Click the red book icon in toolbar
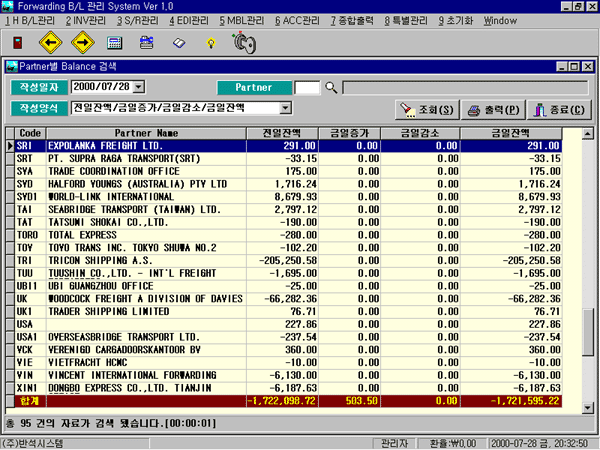The height and width of the screenshot is (450, 600). (18, 42)
